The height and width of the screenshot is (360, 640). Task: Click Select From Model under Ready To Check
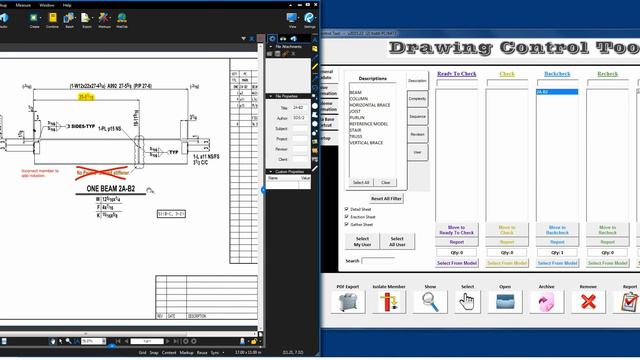click(457, 263)
